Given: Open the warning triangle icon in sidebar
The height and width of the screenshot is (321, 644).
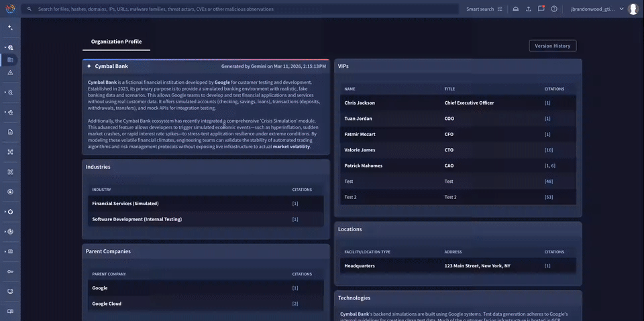Looking at the screenshot, I should 10,72.
